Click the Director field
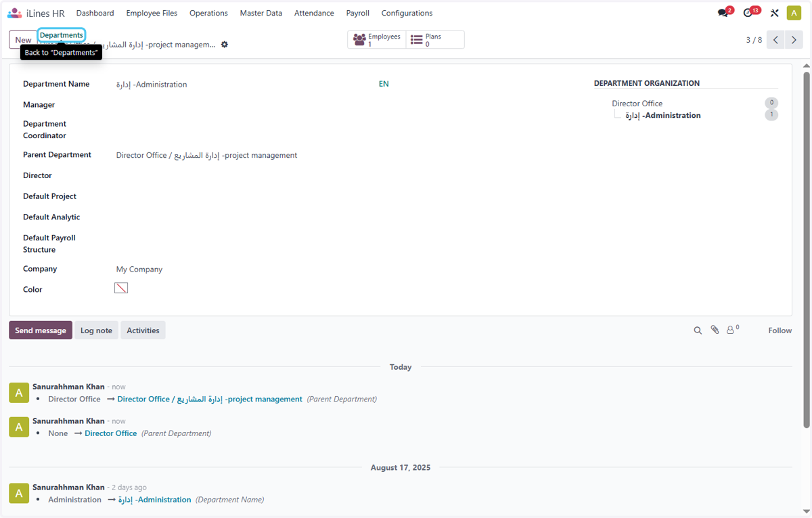Image resolution: width=812 pixels, height=518 pixels. coord(252,175)
